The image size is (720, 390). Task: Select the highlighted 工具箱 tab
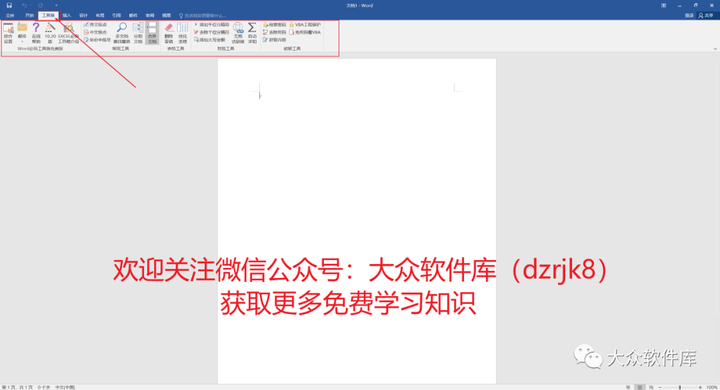48,16
